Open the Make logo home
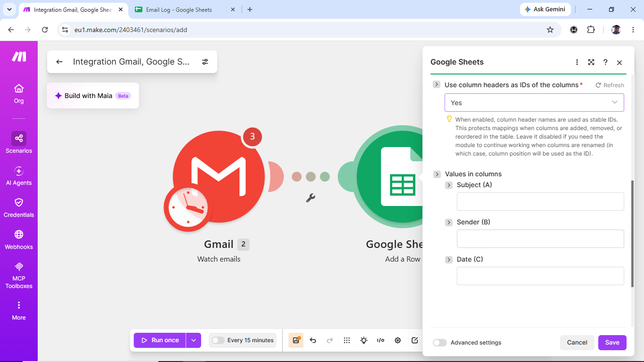 click(x=19, y=57)
